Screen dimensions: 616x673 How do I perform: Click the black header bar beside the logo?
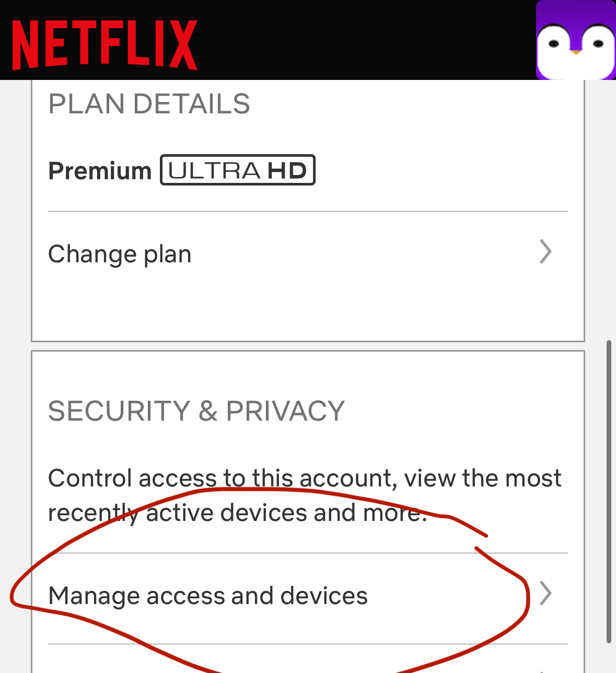click(x=366, y=40)
